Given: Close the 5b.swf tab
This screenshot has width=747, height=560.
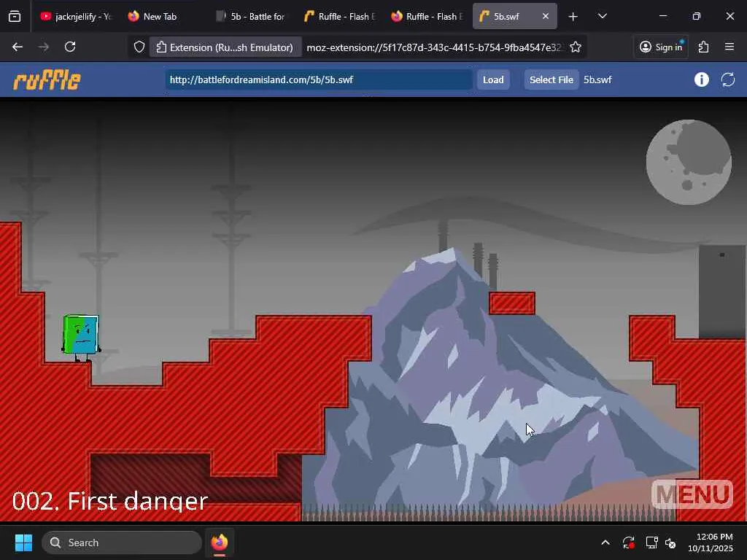Looking at the screenshot, I should [x=546, y=16].
